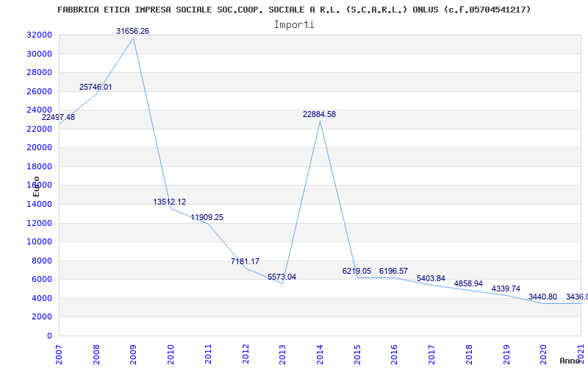Image resolution: width=588 pixels, height=368 pixels.
Task: Click the x-axis year 2020
Action: click(544, 355)
